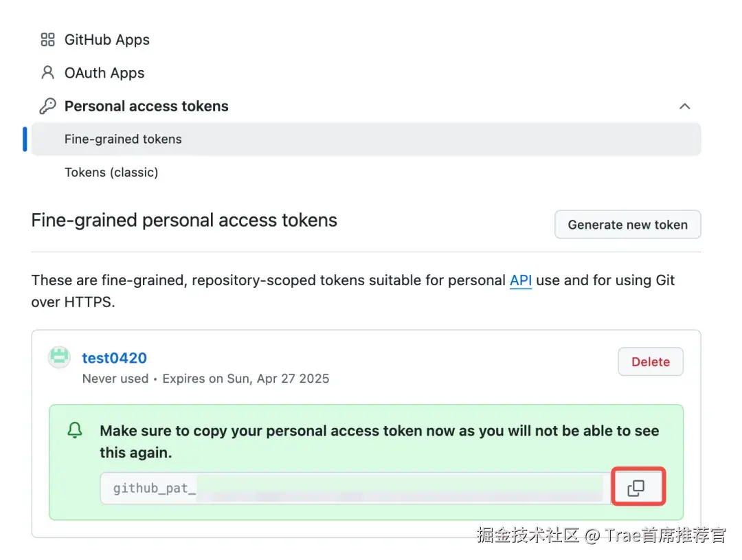Viewport: 742px width, 560px height.
Task: Collapse the Personal access tokens section with its chevron
Action: point(684,106)
